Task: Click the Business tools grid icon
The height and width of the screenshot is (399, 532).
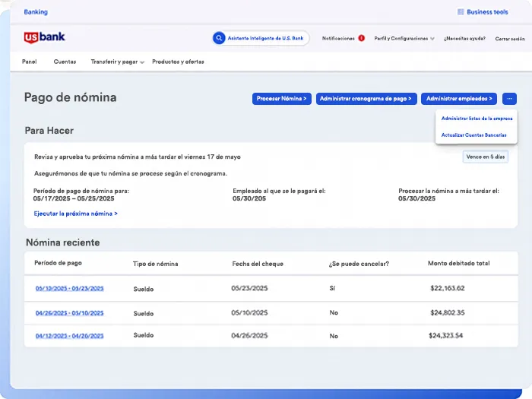Action: [461, 12]
